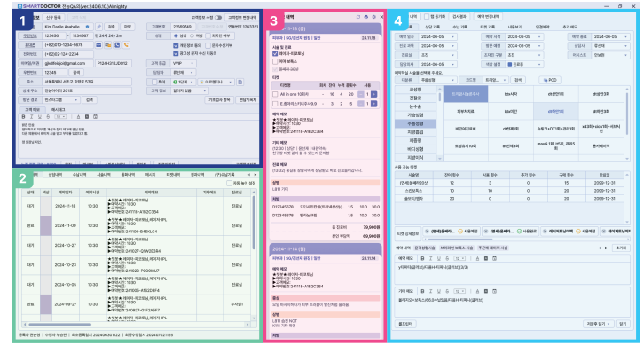The height and width of the screenshot is (346, 644).
Task: Select the 여성 gender radio button
Action: (x=192, y=36)
